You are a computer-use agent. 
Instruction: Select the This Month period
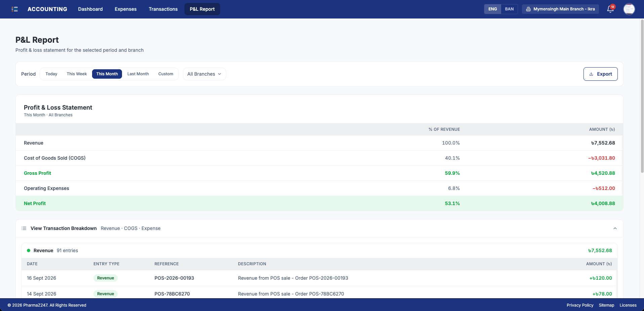pos(107,74)
